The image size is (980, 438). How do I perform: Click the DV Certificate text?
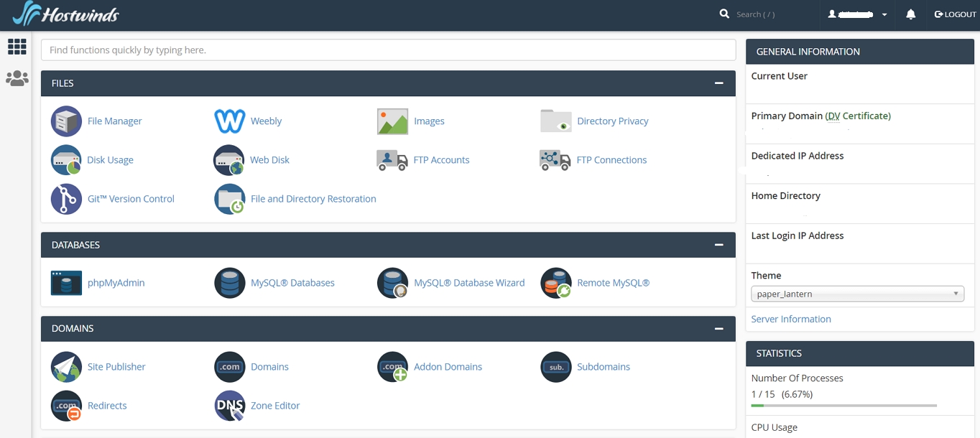pyautogui.click(x=857, y=116)
